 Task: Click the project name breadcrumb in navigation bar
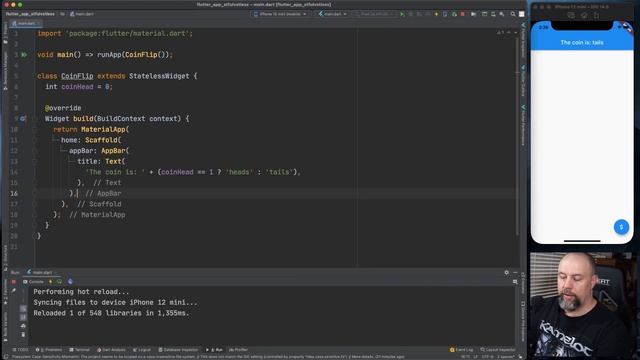point(30,14)
